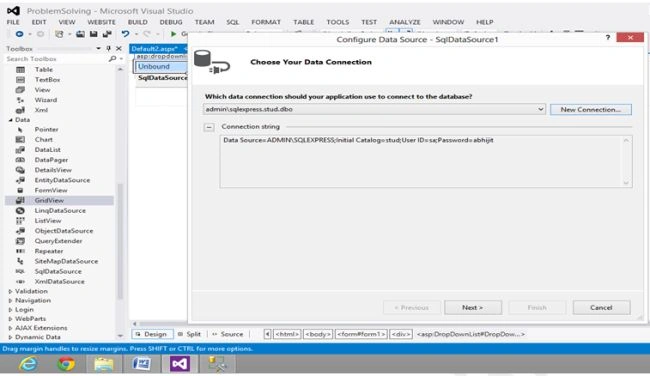Expand the Navigation toolbox group
The image size is (650, 376).
(10, 300)
